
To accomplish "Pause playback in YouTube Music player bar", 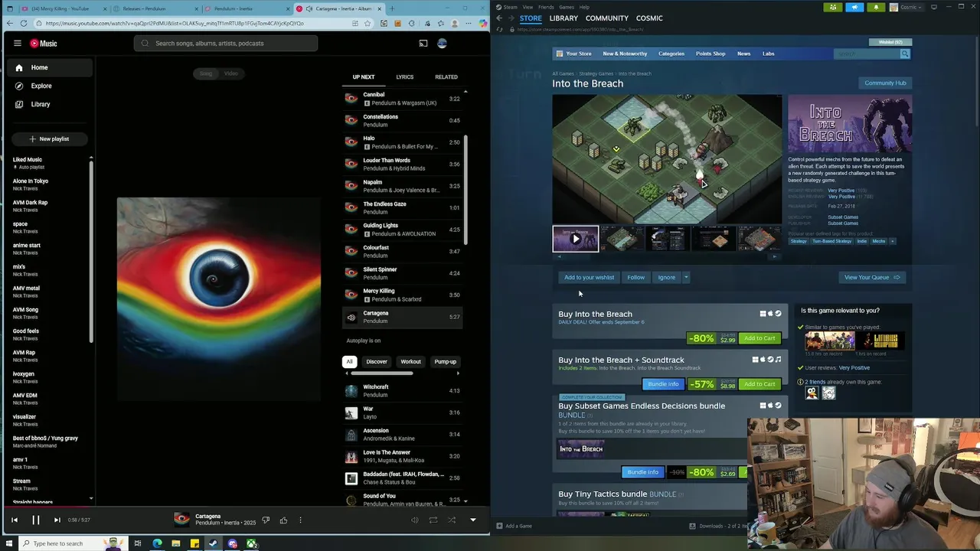I will click(35, 520).
